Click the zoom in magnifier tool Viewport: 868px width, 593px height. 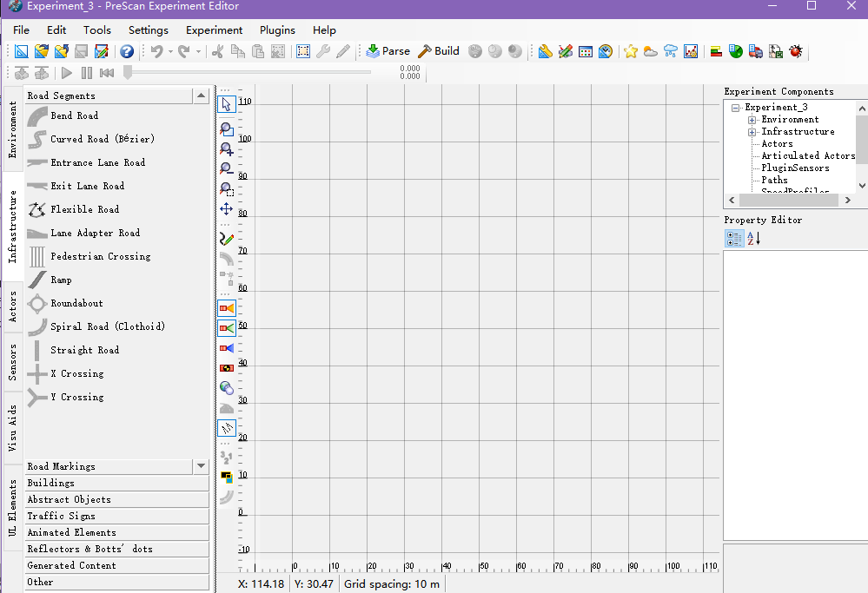click(227, 148)
